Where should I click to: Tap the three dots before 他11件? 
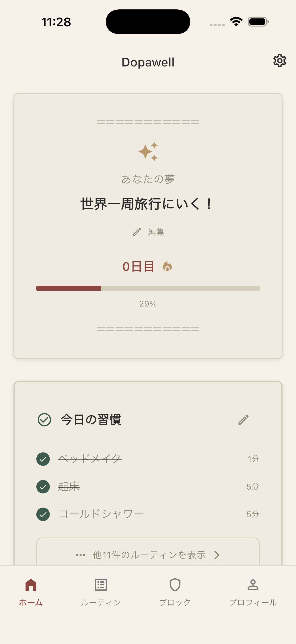[x=80, y=555]
